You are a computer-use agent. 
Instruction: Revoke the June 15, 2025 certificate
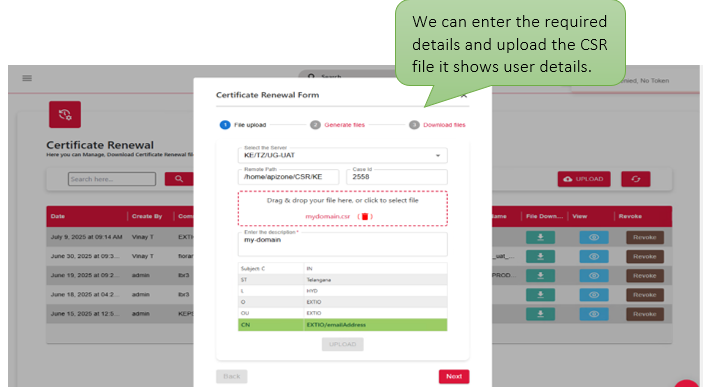coord(645,314)
